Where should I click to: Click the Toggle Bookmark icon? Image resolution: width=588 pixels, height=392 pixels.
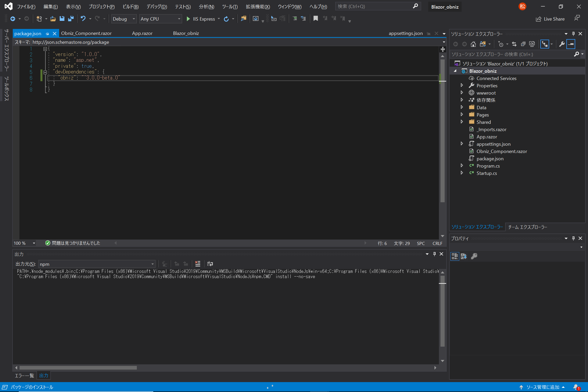[x=315, y=19]
